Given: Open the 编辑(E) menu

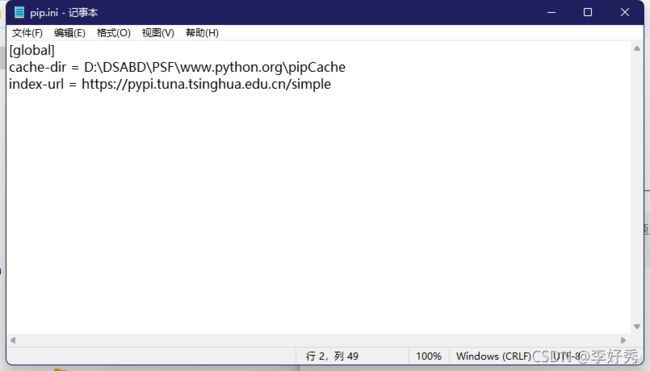Looking at the screenshot, I should pos(70,33).
